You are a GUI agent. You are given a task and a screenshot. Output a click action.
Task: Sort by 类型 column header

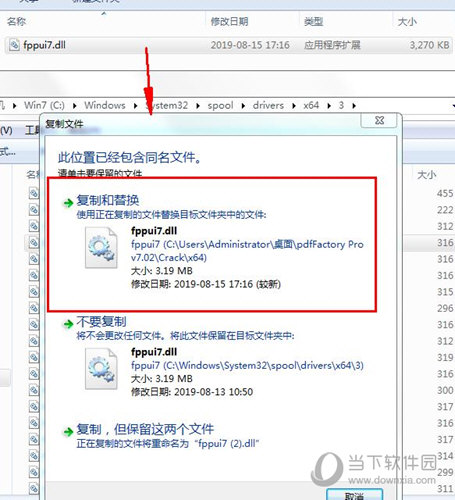pyautogui.click(x=313, y=22)
